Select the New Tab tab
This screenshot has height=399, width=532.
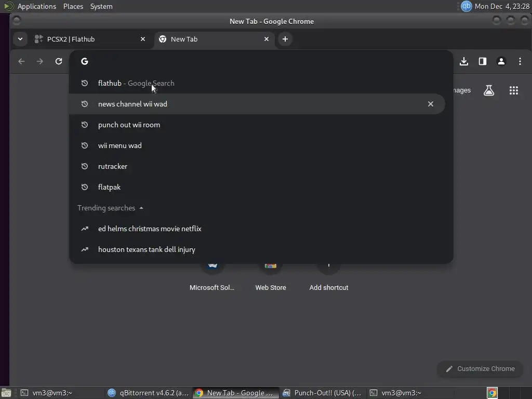click(214, 39)
